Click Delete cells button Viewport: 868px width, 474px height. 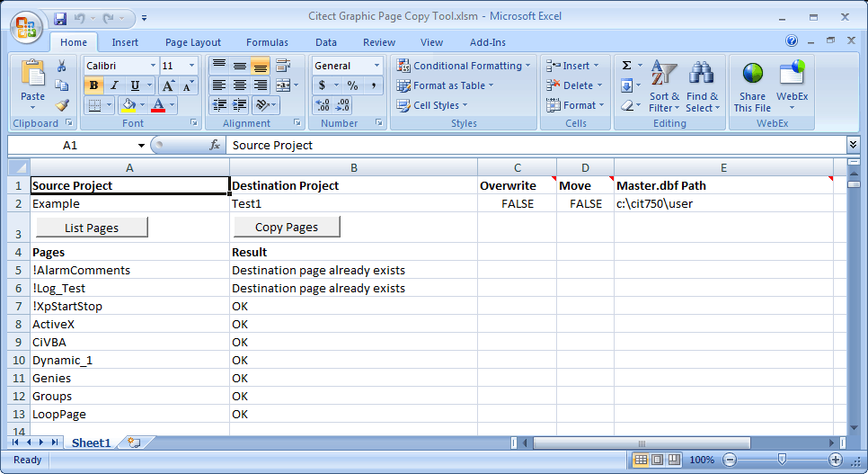click(x=574, y=85)
